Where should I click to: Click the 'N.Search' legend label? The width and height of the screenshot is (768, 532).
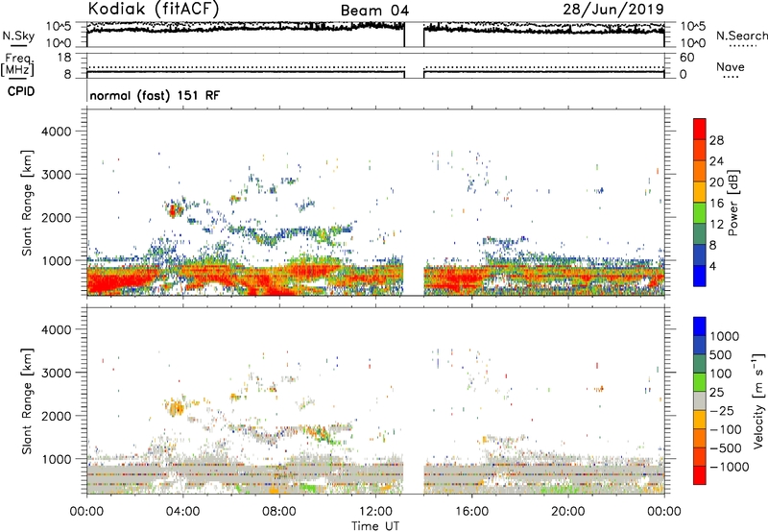tap(741, 36)
